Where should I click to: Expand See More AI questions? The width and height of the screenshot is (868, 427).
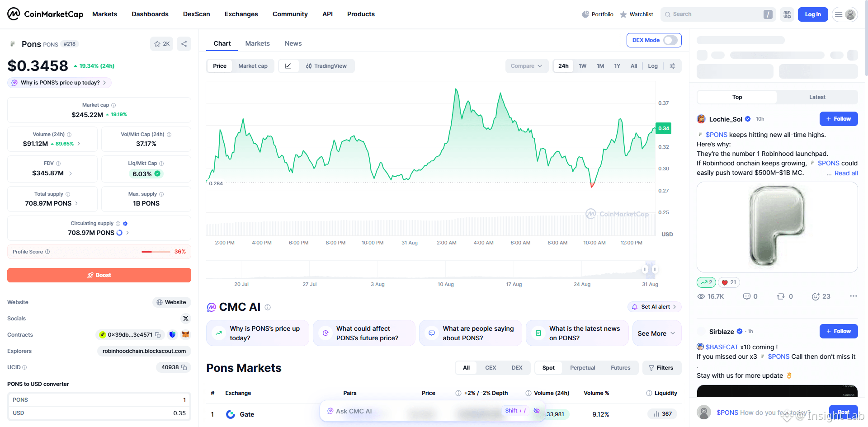(x=656, y=333)
